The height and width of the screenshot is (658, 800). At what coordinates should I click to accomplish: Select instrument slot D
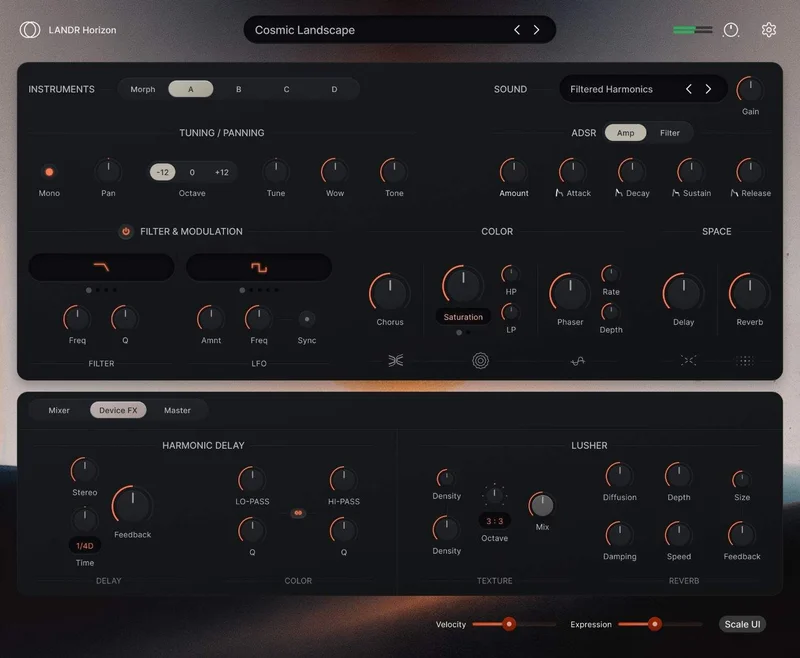334,89
